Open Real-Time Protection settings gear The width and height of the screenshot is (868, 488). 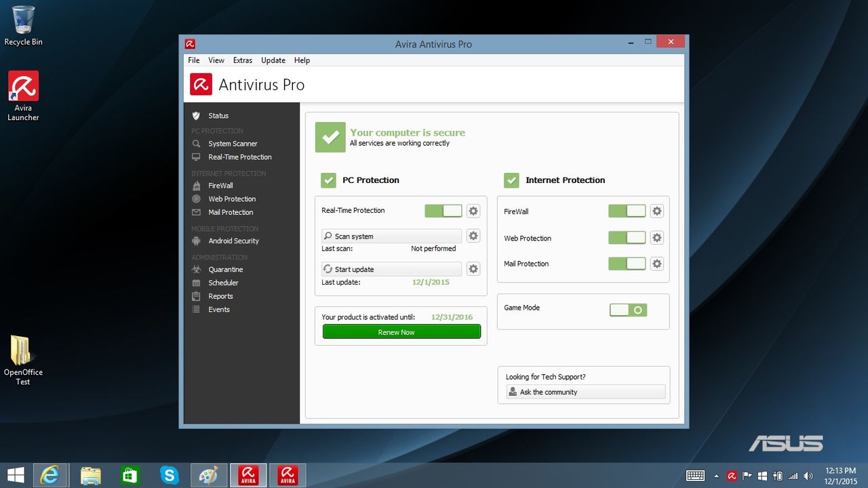pos(473,211)
